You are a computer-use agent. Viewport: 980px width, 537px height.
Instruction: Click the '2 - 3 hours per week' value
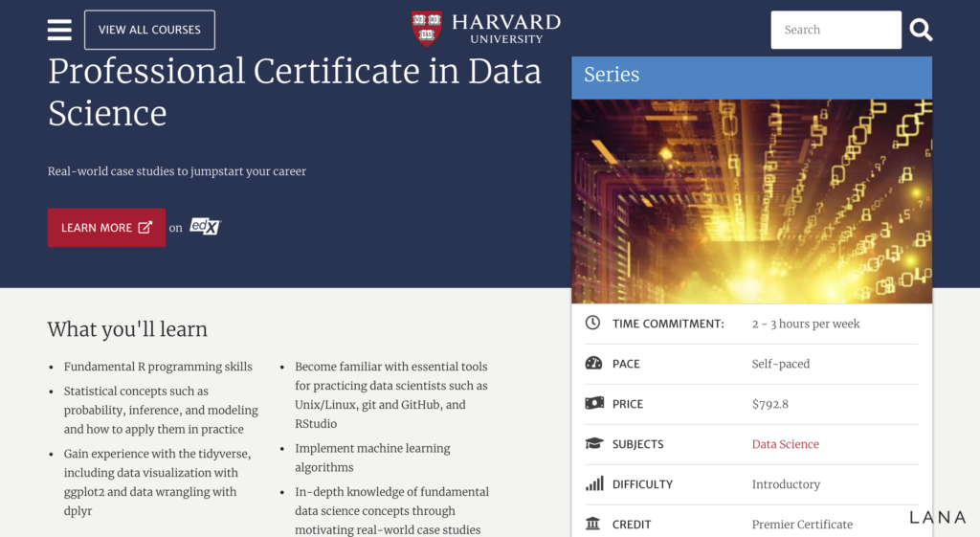tap(806, 324)
